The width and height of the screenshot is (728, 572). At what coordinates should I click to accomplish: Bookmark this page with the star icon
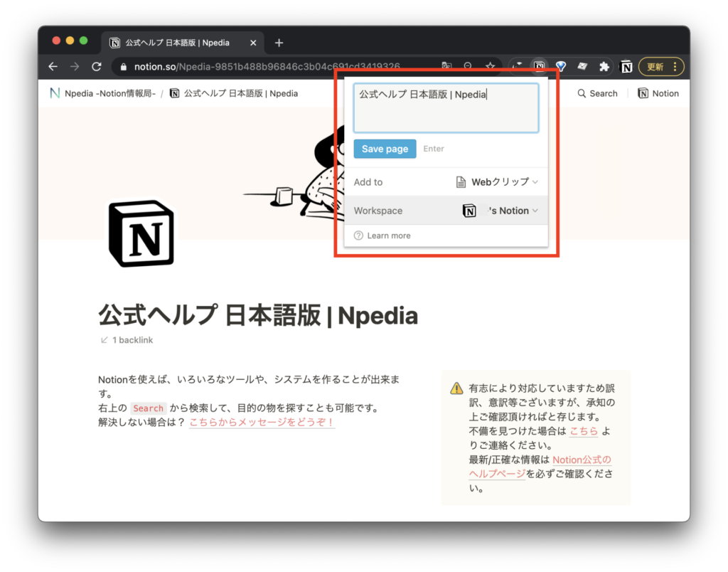(x=490, y=66)
